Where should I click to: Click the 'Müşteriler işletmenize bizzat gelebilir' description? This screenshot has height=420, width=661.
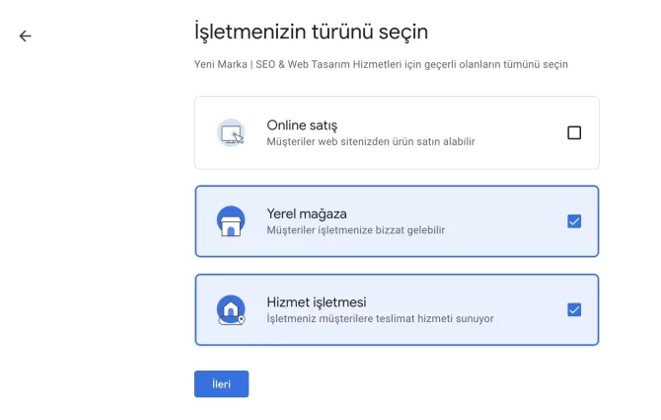point(355,230)
